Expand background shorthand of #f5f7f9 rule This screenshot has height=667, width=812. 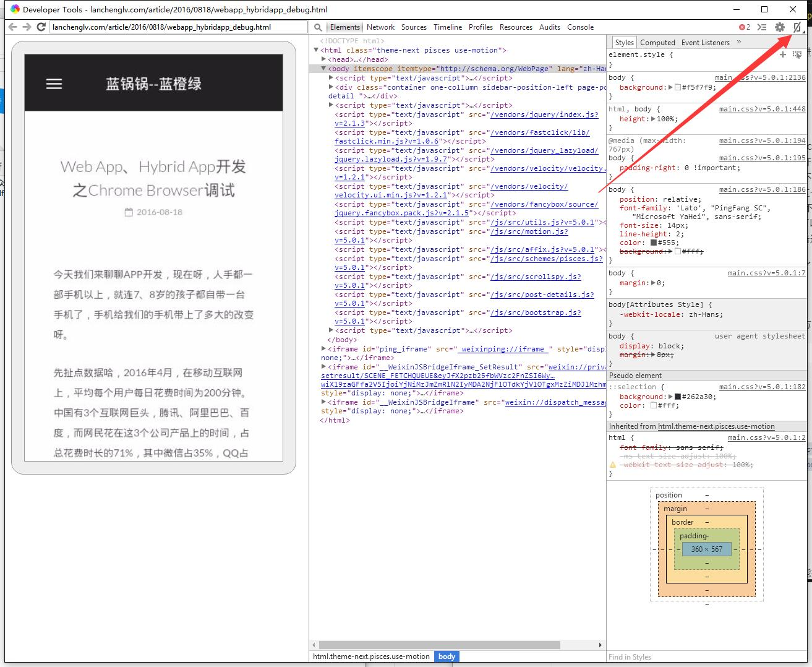[670, 87]
